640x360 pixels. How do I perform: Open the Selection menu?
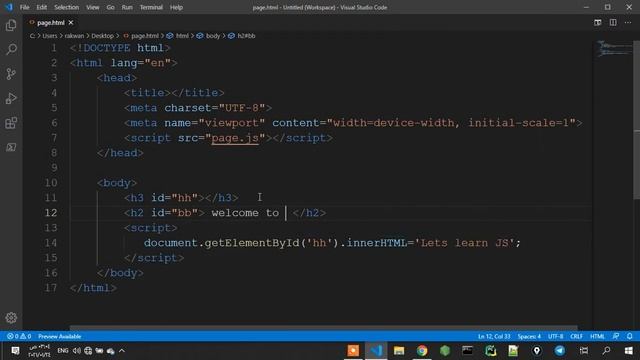(67, 7)
